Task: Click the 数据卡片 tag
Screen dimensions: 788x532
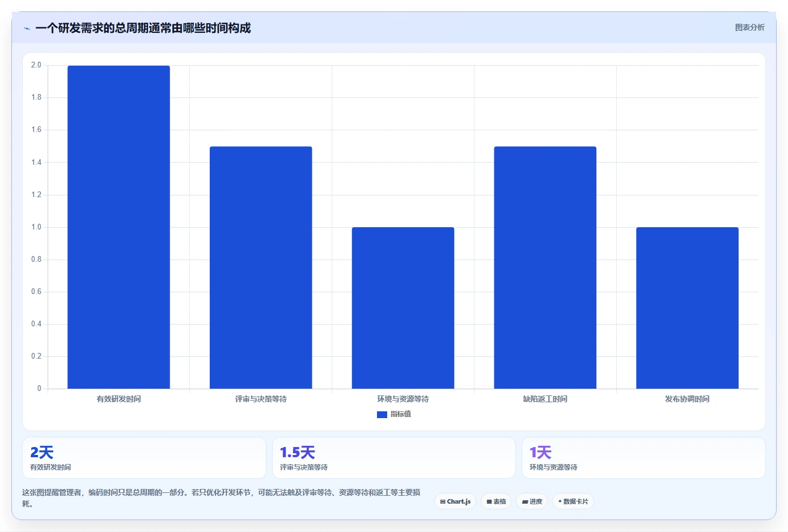Action: click(573, 501)
